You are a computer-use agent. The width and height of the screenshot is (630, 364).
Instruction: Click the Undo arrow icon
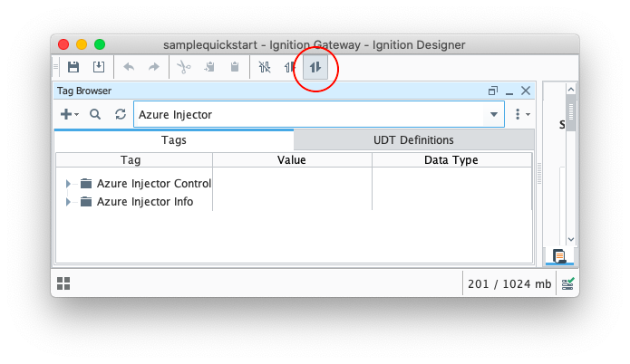(x=129, y=67)
